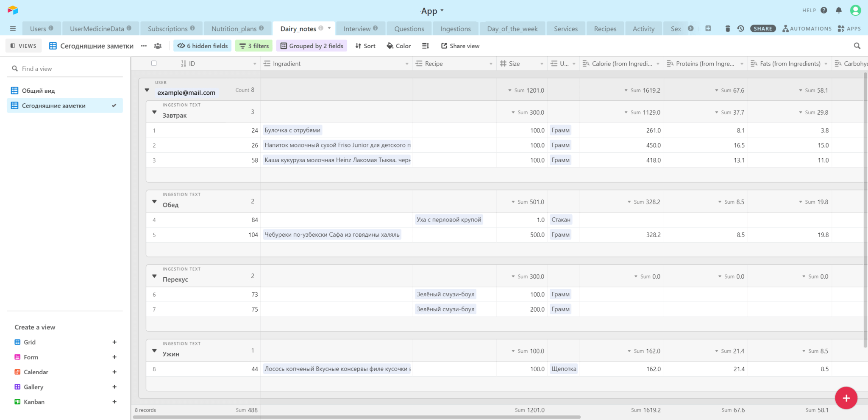868x420 pixels.
Task: Open the Ingradient column dropdown arrow
Action: 406,64
